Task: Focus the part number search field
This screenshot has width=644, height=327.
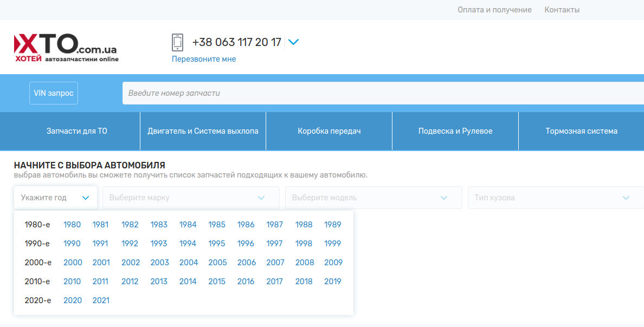Action: 379,93
